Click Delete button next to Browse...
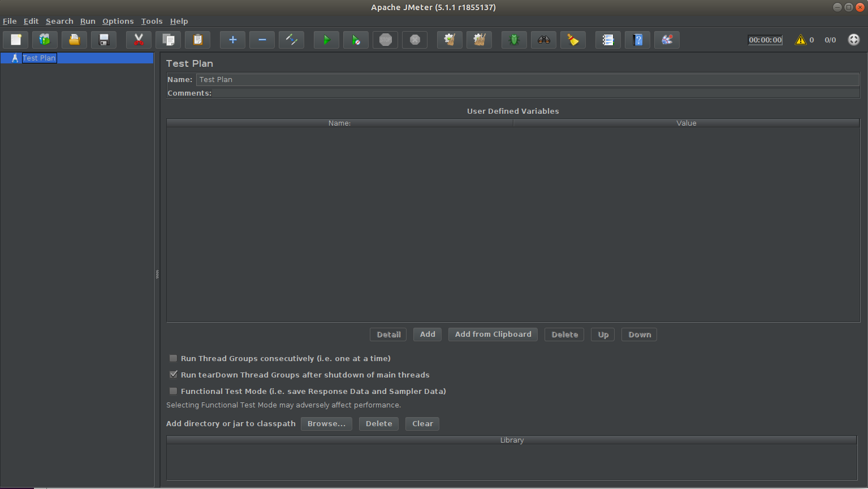This screenshot has height=489, width=868. tap(379, 424)
